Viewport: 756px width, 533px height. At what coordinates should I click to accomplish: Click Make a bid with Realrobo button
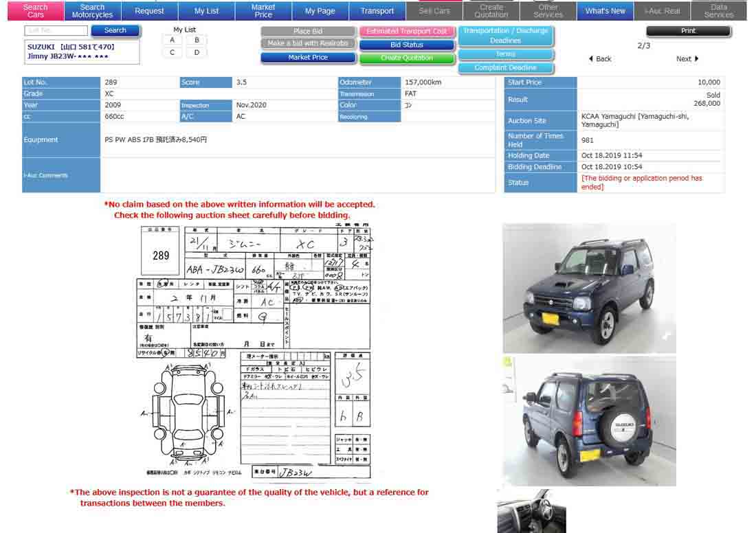tap(308, 43)
